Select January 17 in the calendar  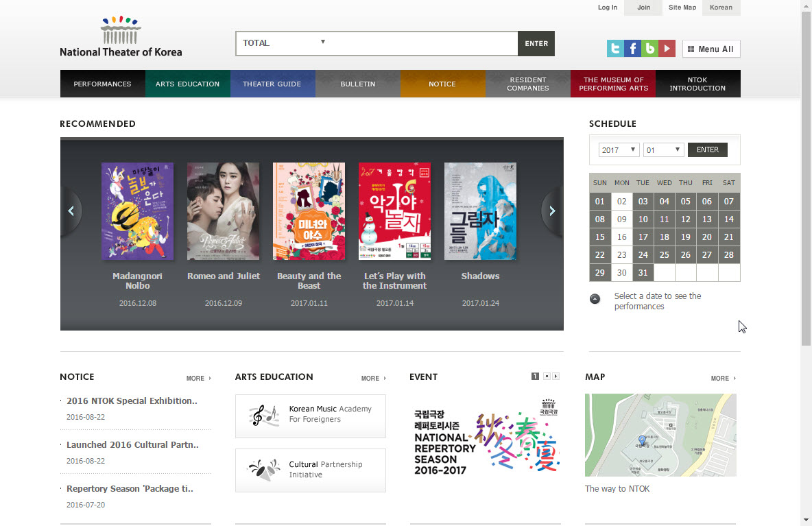pos(643,237)
